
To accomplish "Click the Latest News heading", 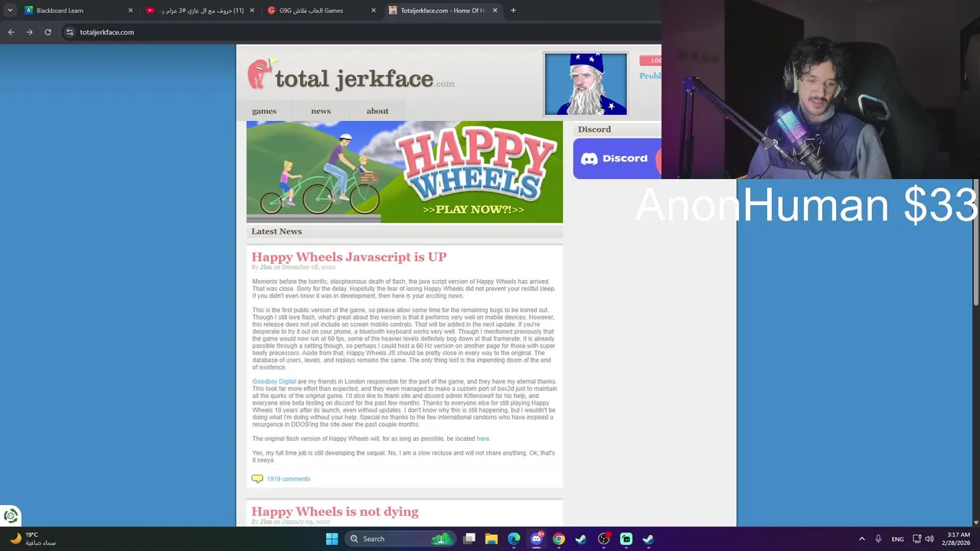I will tap(276, 231).
